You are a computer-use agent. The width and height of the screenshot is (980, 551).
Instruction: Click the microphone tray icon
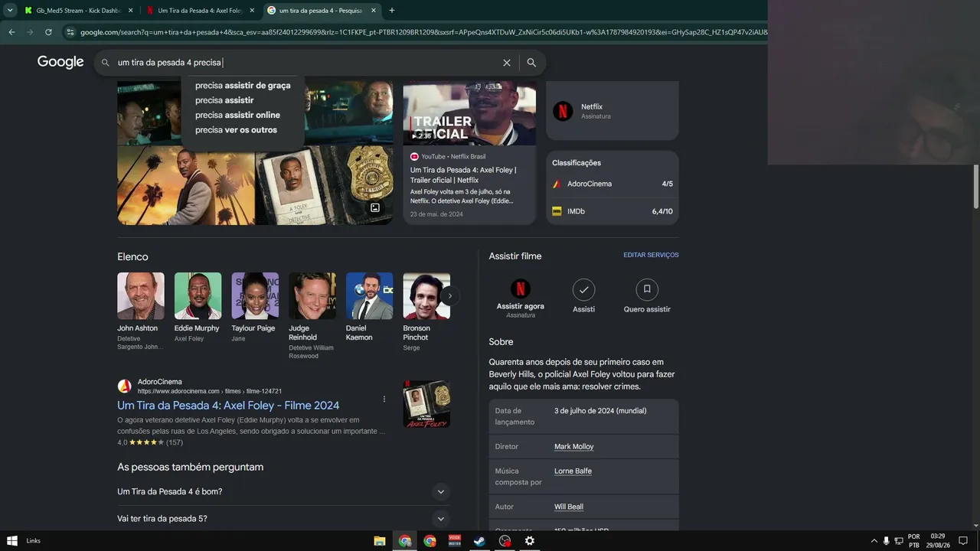[x=887, y=541]
